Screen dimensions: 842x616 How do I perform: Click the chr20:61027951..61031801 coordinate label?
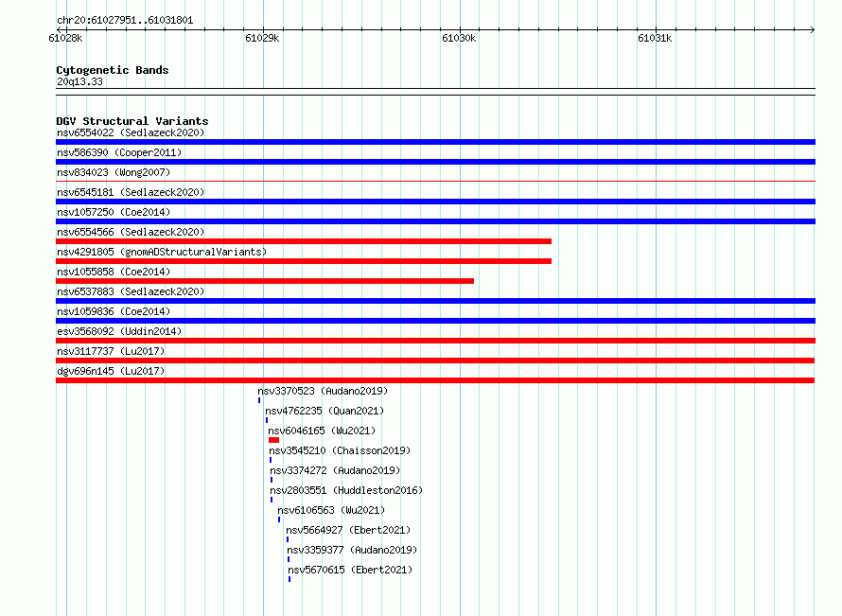tap(125, 20)
